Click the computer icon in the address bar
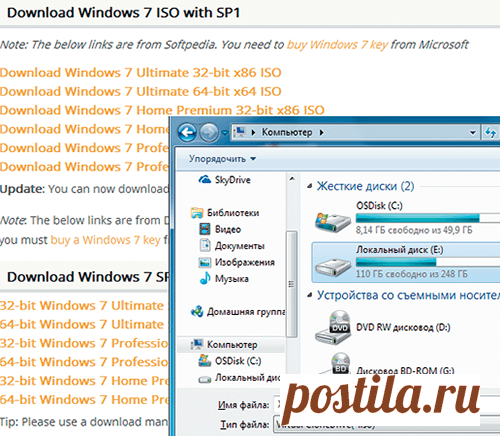 (239, 132)
